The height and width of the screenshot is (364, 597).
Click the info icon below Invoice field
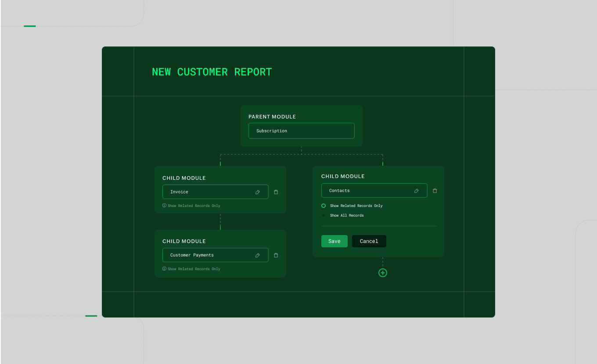[x=164, y=206]
